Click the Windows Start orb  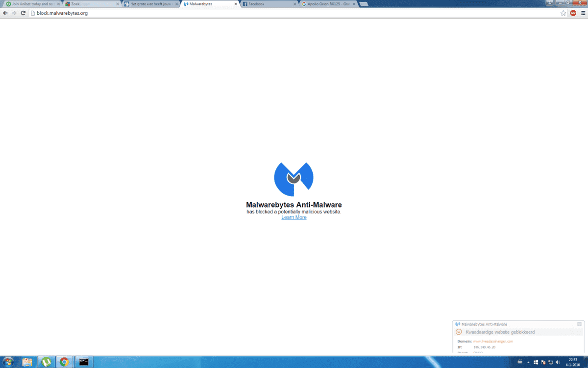8,362
